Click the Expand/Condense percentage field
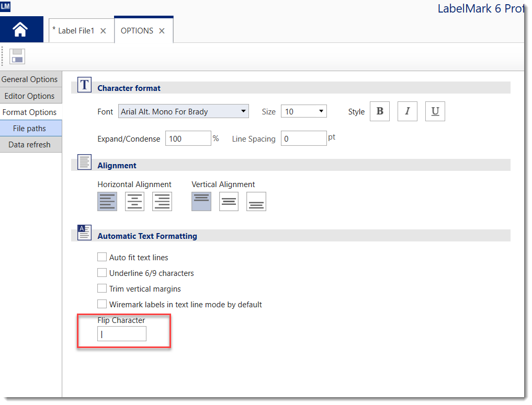The image size is (532, 405). tap(188, 138)
